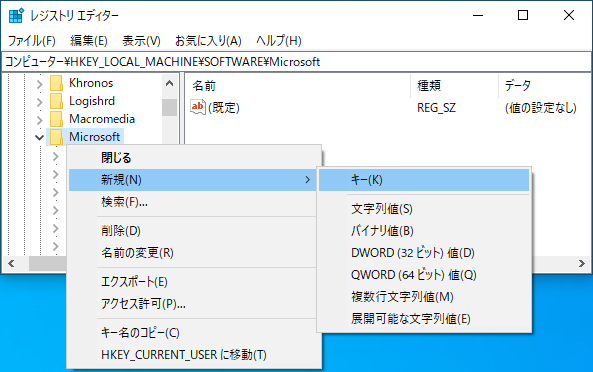Choose 削除(D) in the context menu

coord(192,231)
